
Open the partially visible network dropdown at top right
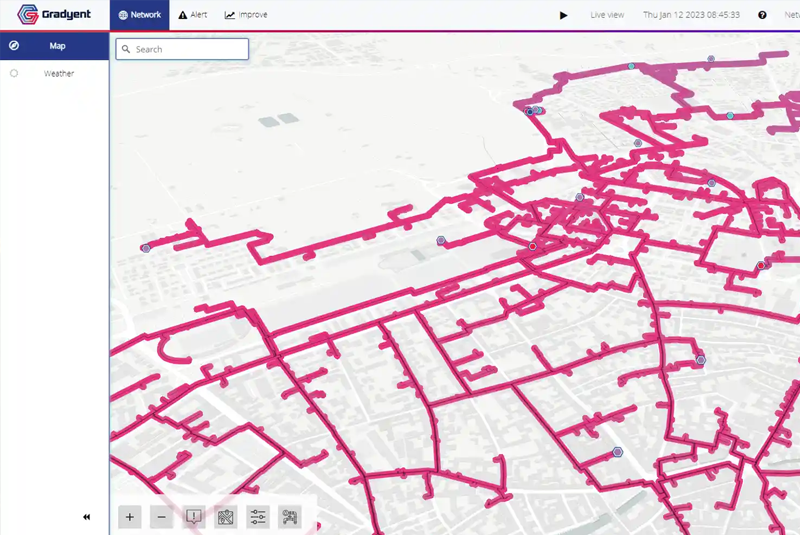(791, 15)
